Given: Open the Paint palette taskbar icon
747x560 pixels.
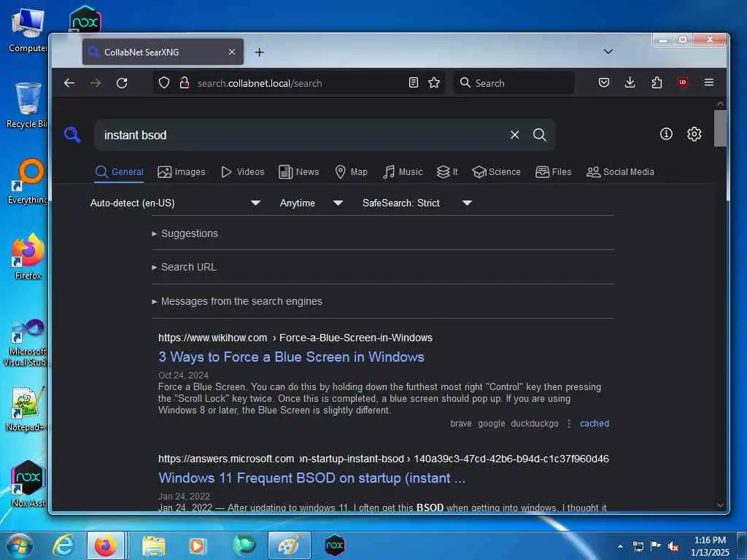Looking at the screenshot, I should point(289,545).
